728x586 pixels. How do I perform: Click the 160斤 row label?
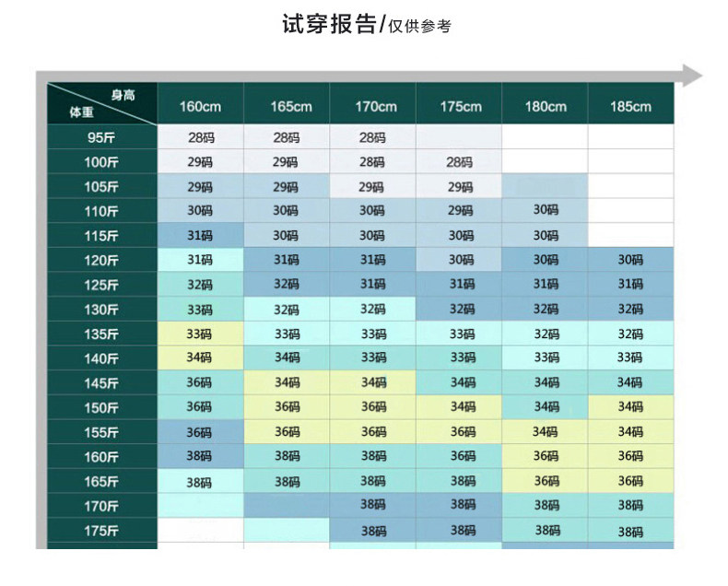pyautogui.click(x=102, y=456)
